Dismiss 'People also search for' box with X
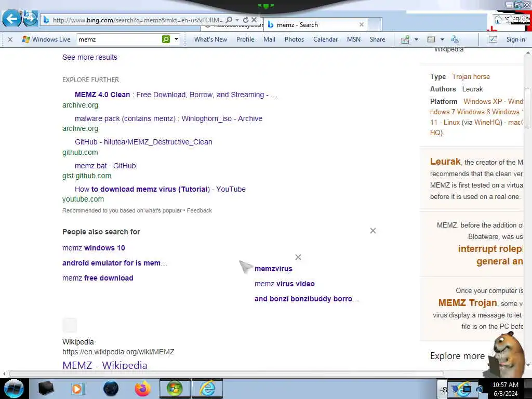 click(373, 231)
